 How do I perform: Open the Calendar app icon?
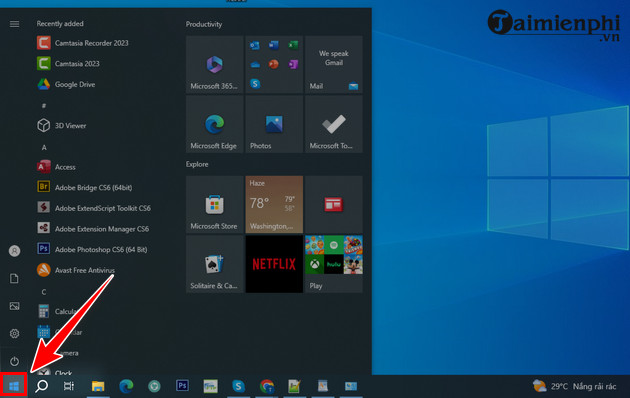coord(43,332)
